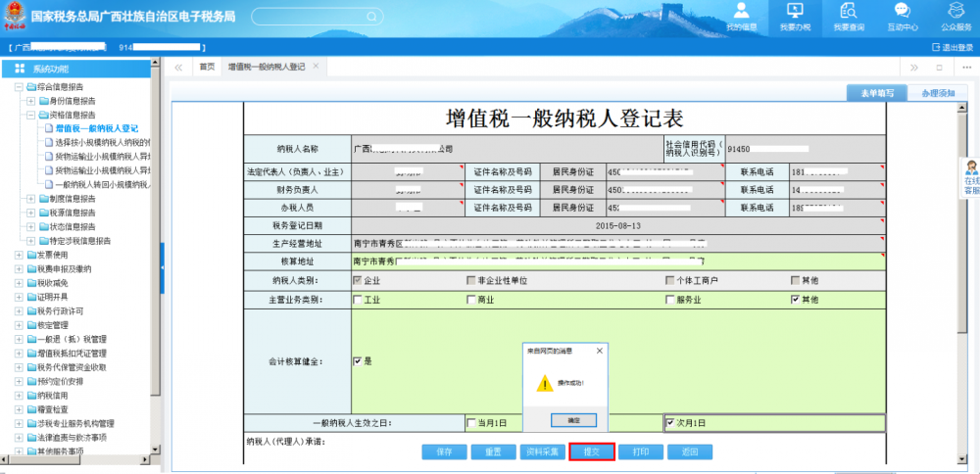Image resolution: width=980 pixels, height=474 pixels.
Task: Open 我的信息 profile icon
Action: [x=741, y=12]
